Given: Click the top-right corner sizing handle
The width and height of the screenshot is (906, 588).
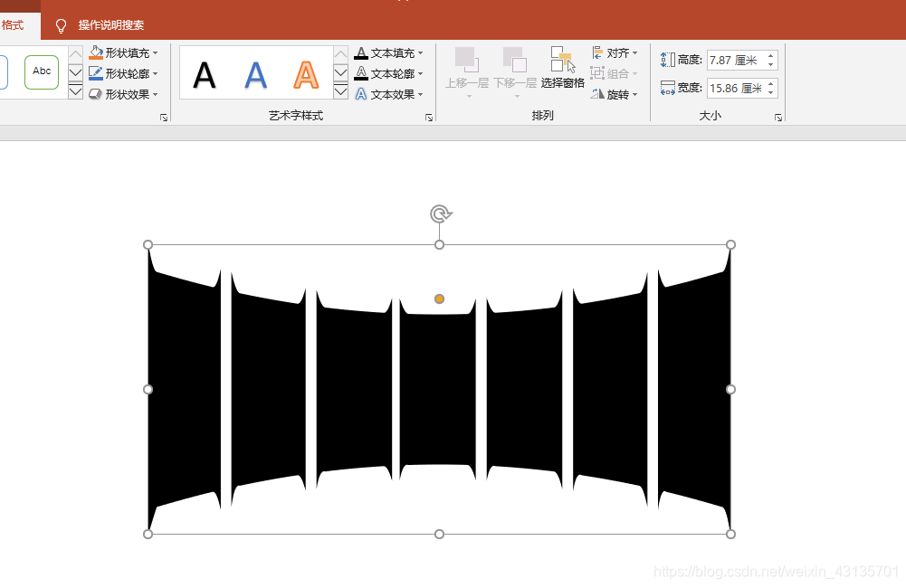Looking at the screenshot, I should tap(730, 245).
